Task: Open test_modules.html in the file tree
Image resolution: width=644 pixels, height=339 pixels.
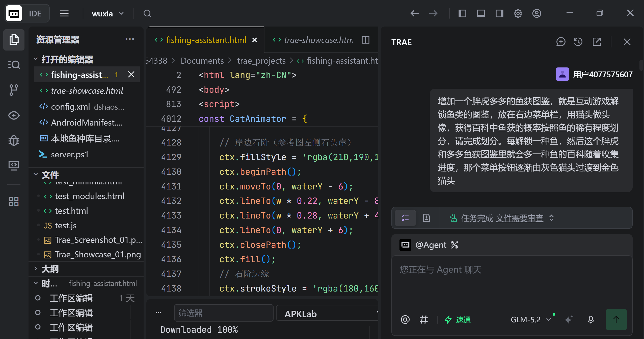Action: (x=90, y=196)
